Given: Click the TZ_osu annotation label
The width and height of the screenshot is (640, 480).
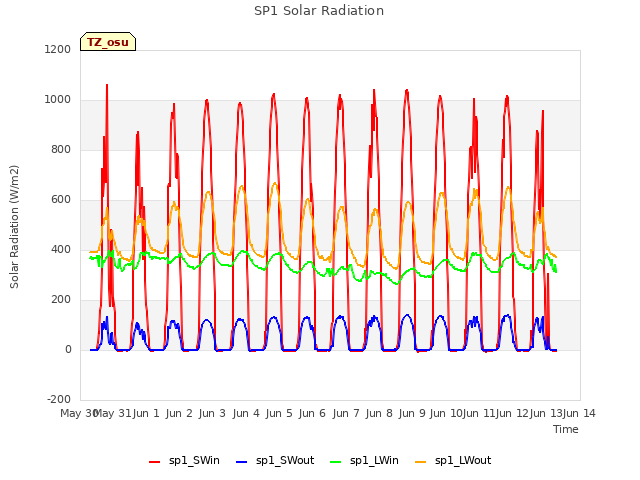Looking at the screenshot, I should tap(108, 42).
